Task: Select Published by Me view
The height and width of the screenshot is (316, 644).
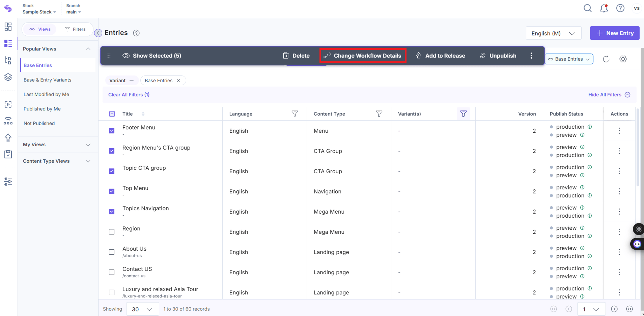Action: pyautogui.click(x=42, y=109)
